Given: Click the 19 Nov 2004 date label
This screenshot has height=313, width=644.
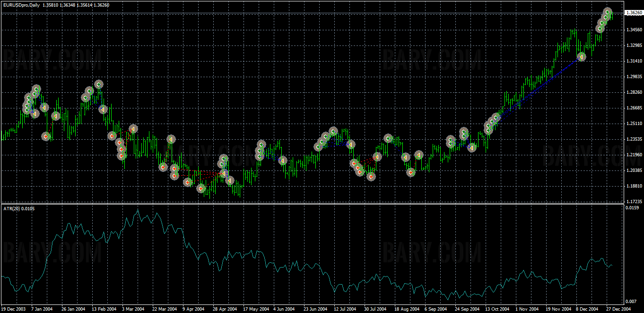Looking at the screenshot, I should (x=557, y=309).
